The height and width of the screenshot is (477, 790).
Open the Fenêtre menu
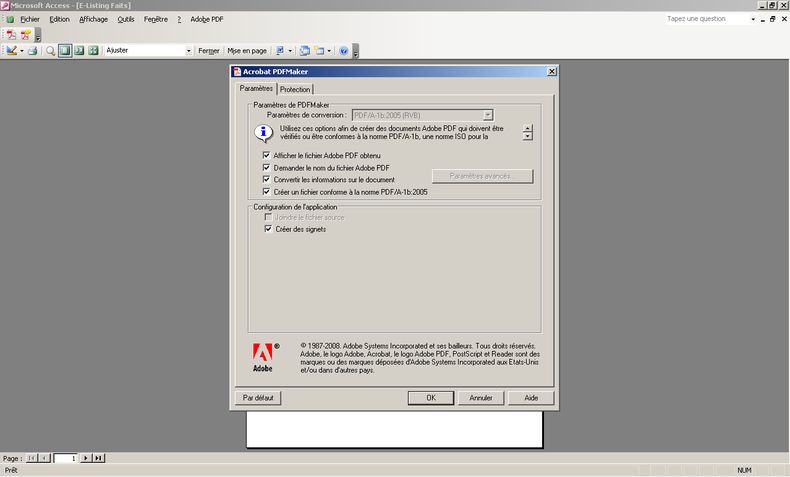[x=156, y=19]
